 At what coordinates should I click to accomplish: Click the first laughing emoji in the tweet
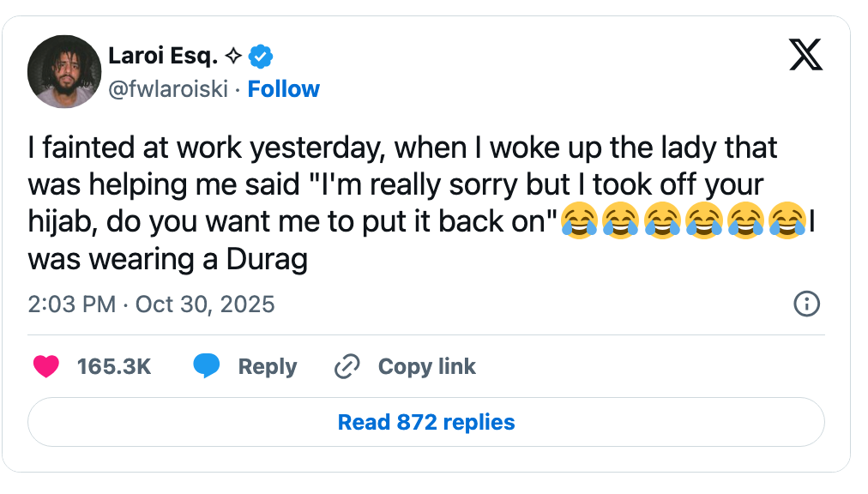581,221
